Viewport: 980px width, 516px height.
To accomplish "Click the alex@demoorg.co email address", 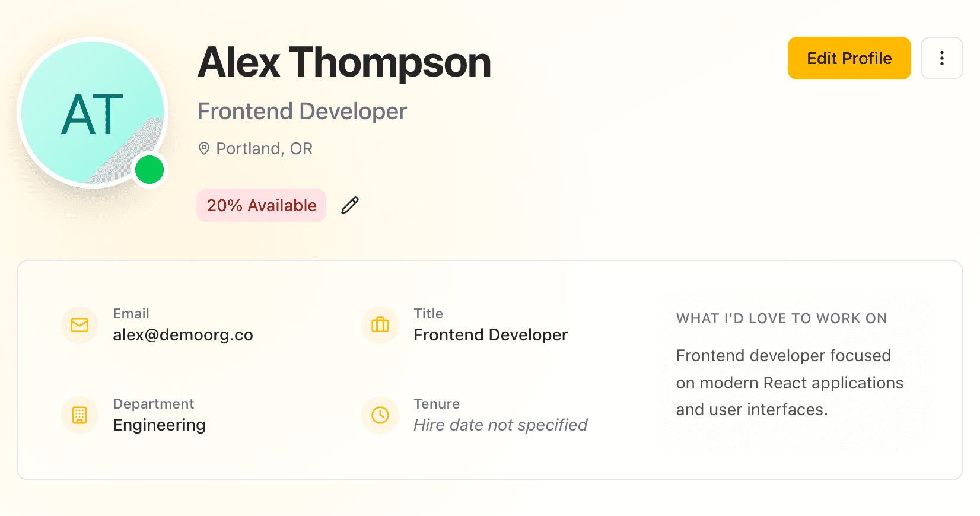I will pyautogui.click(x=183, y=335).
